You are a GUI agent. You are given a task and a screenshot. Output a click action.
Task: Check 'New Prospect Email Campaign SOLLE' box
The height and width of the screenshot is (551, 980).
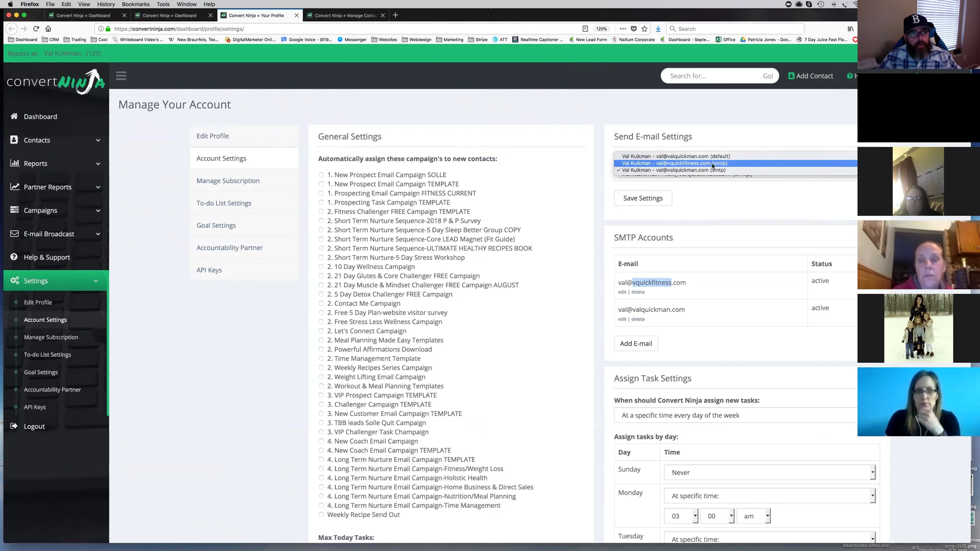pos(321,175)
